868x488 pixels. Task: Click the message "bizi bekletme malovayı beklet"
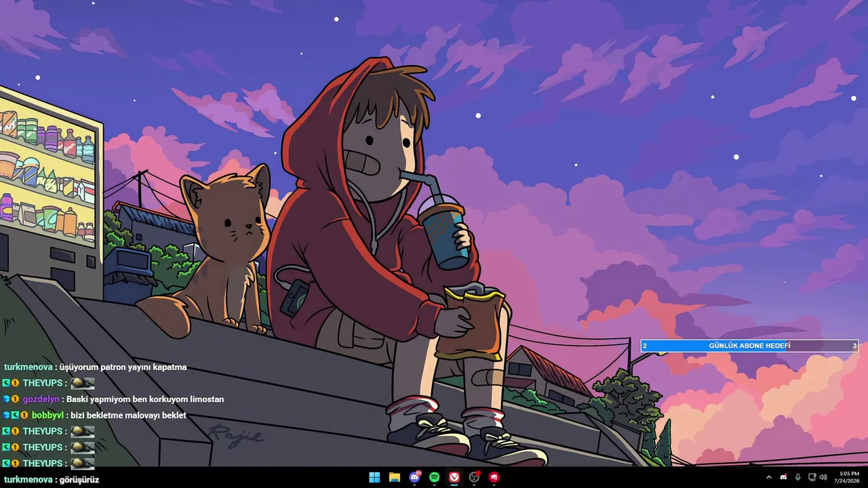point(128,415)
